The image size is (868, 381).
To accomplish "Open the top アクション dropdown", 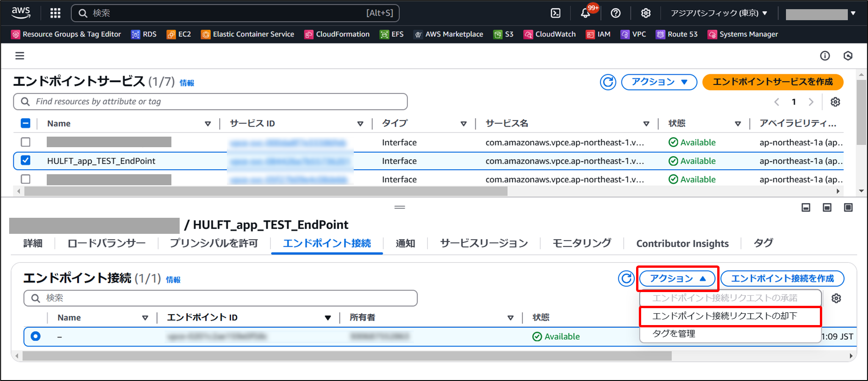I will [659, 82].
